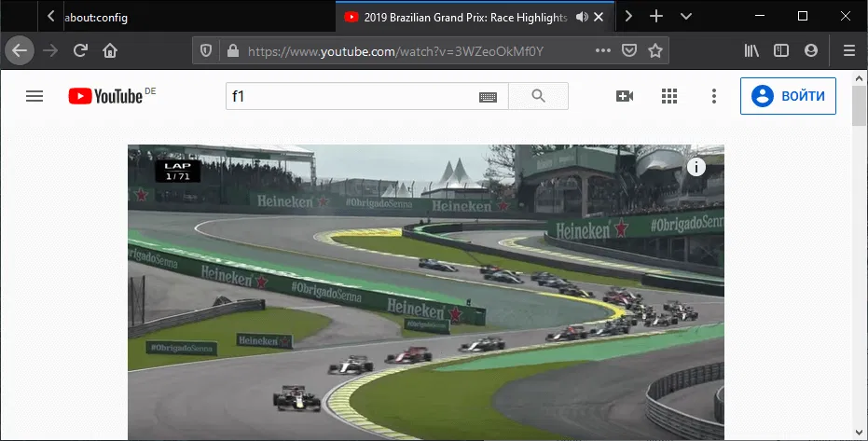868x441 pixels.
Task: Mute tab via speaker icon
Action: 581,17
